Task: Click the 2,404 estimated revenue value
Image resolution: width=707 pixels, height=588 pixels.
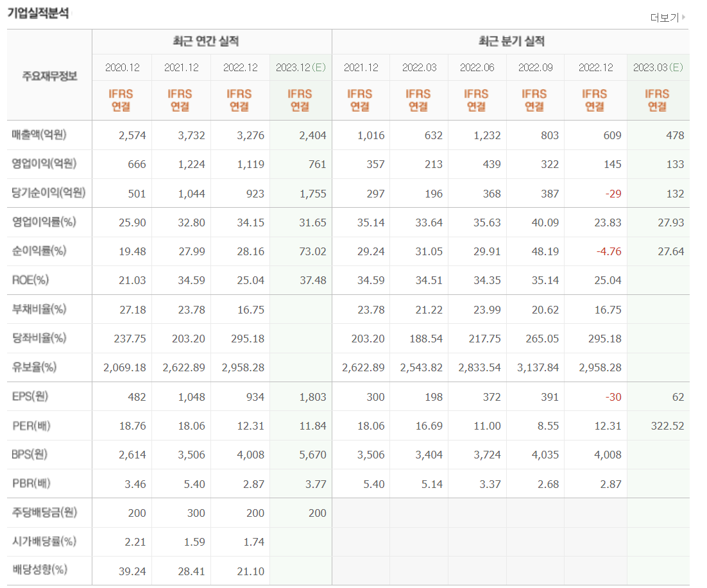Action: pyautogui.click(x=312, y=136)
